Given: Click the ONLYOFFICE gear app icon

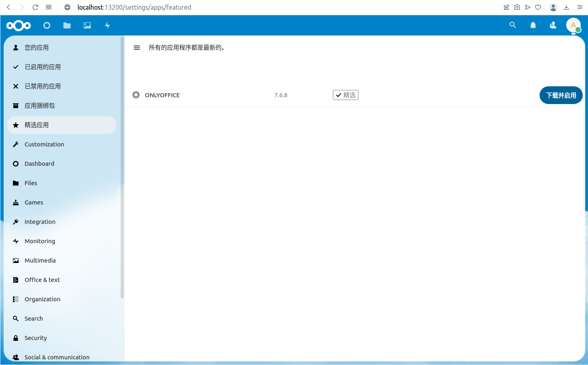Looking at the screenshot, I should 136,95.
